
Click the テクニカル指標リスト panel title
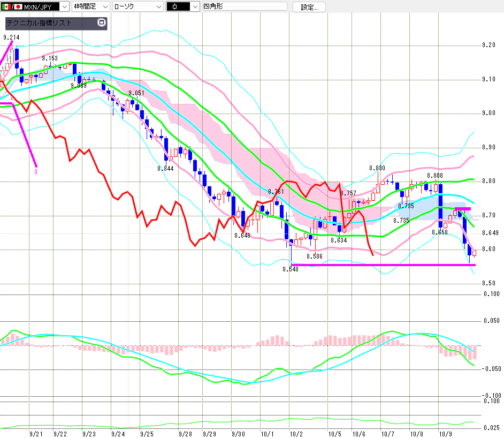click(x=39, y=23)
